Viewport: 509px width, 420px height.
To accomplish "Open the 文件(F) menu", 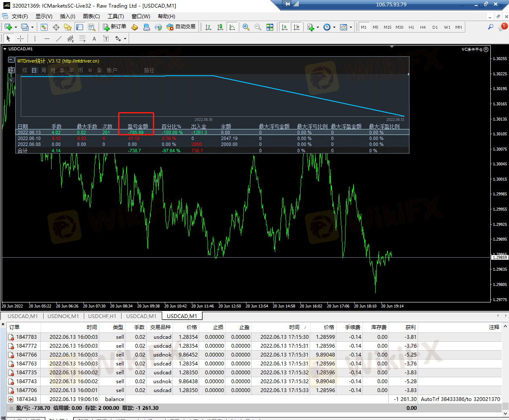I will tap(19, 16).
